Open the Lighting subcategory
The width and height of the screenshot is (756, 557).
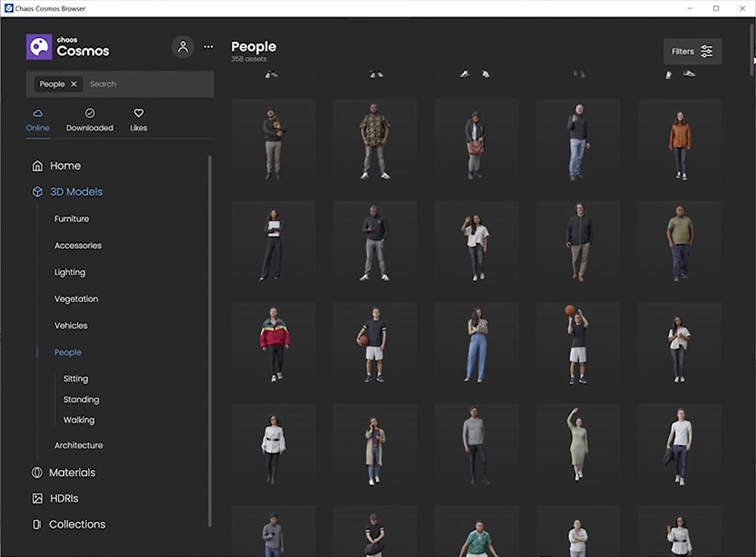tap(70, 272)
